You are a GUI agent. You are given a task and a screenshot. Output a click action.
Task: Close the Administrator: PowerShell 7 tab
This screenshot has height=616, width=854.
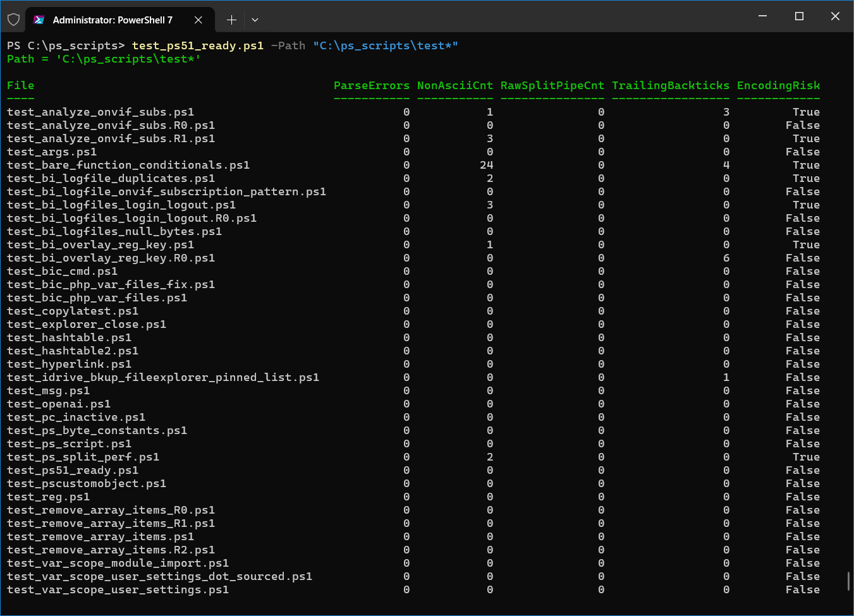198,20
